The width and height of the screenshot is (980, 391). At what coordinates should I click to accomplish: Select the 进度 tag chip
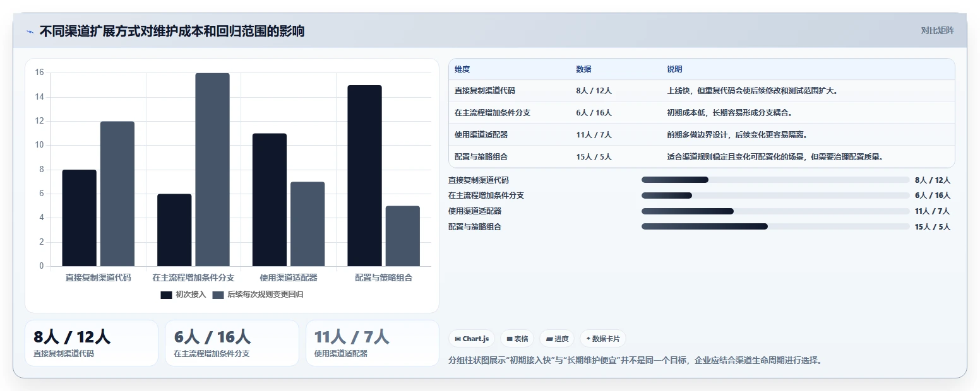(x=557, y=339)
